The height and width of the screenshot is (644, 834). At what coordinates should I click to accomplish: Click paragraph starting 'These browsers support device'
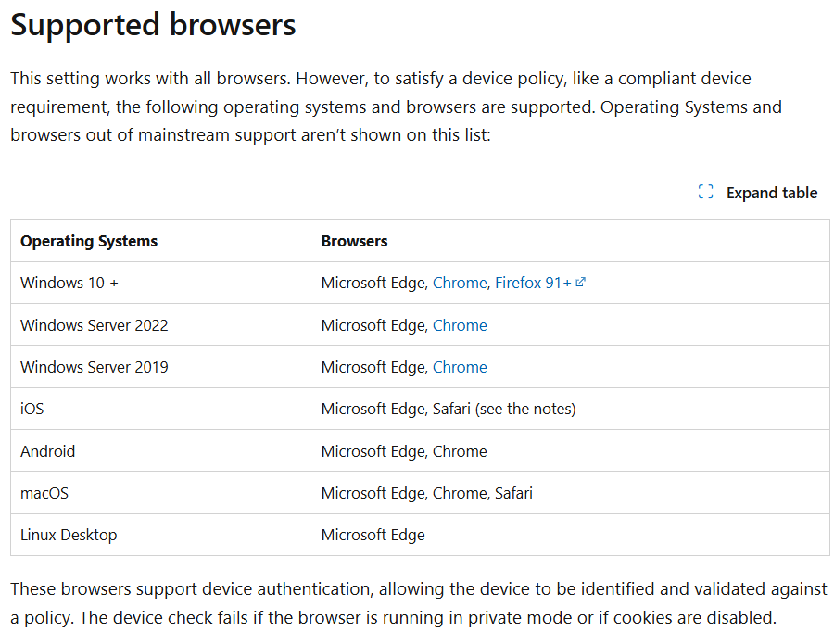pos(419,603)
